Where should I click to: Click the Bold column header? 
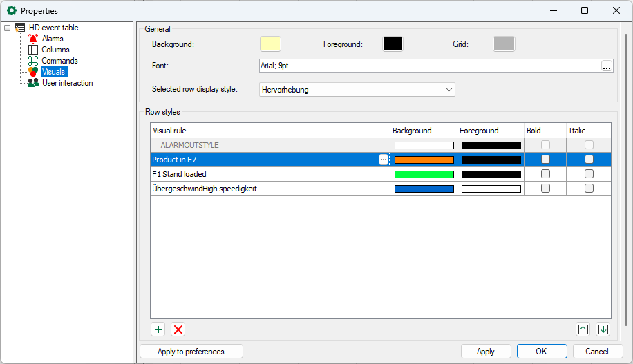(x=545, y=131)
